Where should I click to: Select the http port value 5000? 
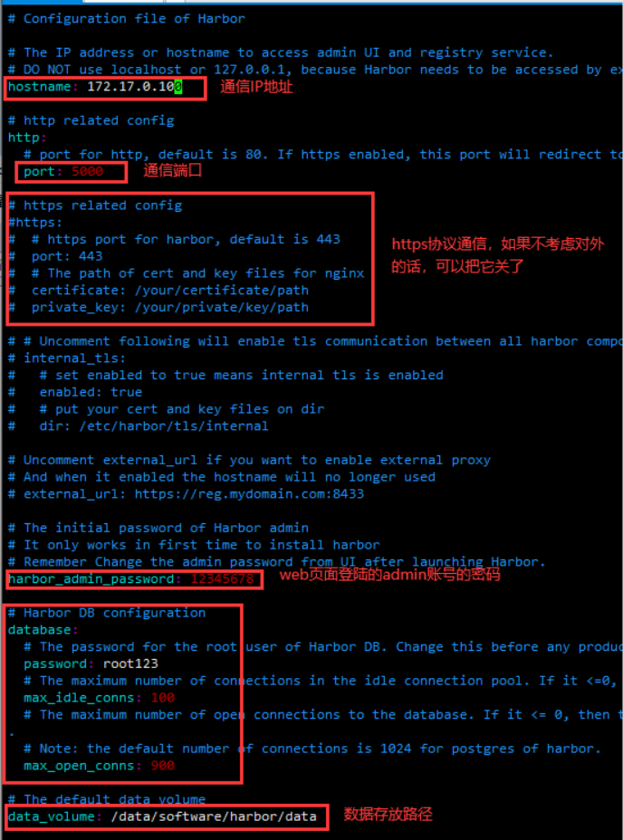[88, 171]
